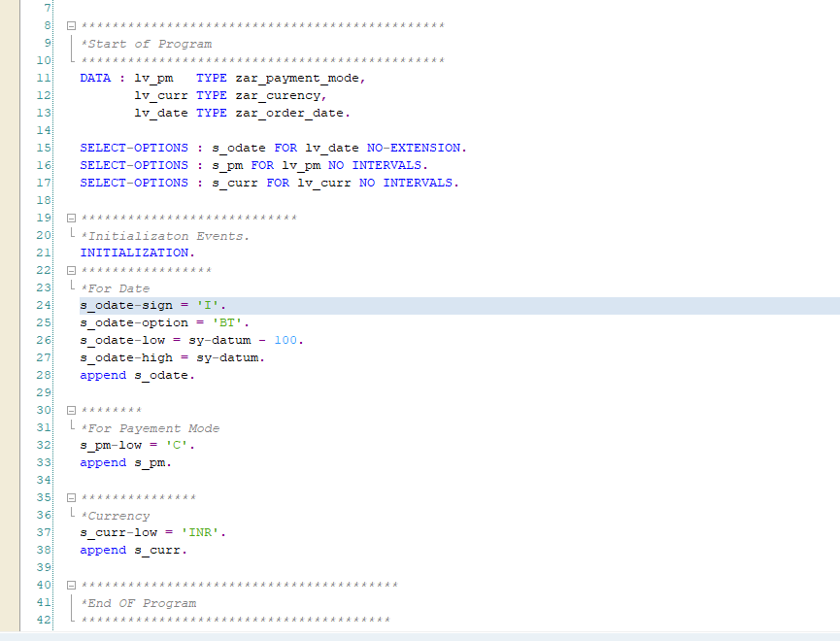Click NO-EXTENSION keyword on line 15

pos(414,148)
